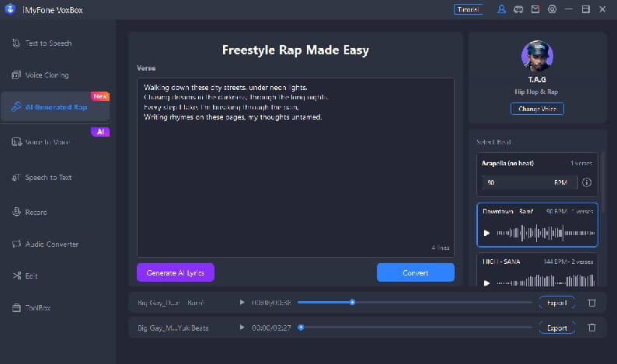Click the beat list scrollbar
617x364 pixels.
click(602, 184)
